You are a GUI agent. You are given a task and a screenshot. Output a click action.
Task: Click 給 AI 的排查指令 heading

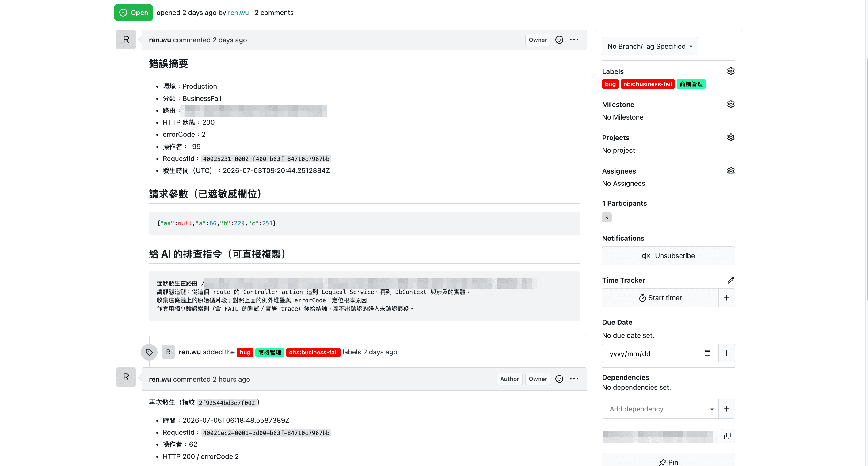[217, 254]
